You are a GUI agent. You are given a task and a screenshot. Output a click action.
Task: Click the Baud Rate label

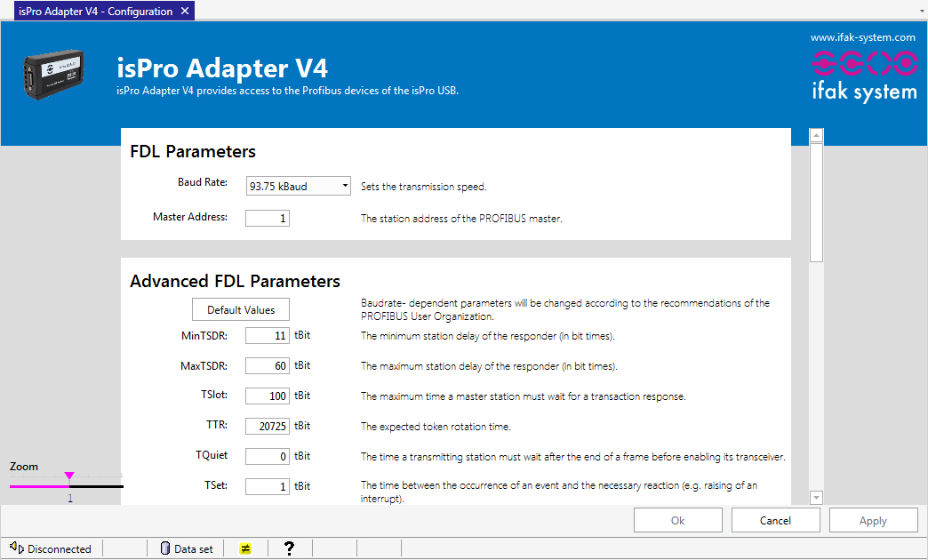[x=203, y=182]
